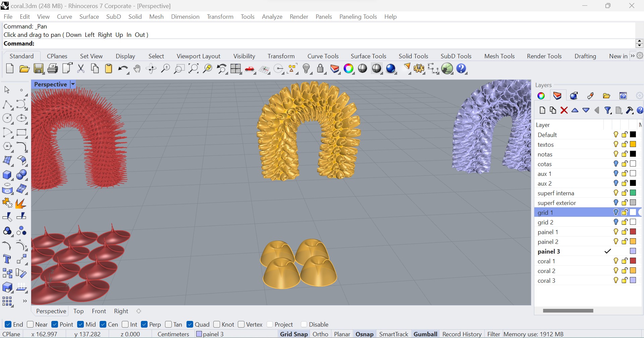Click the red car Named Views icon

click(x=250, y=69)
